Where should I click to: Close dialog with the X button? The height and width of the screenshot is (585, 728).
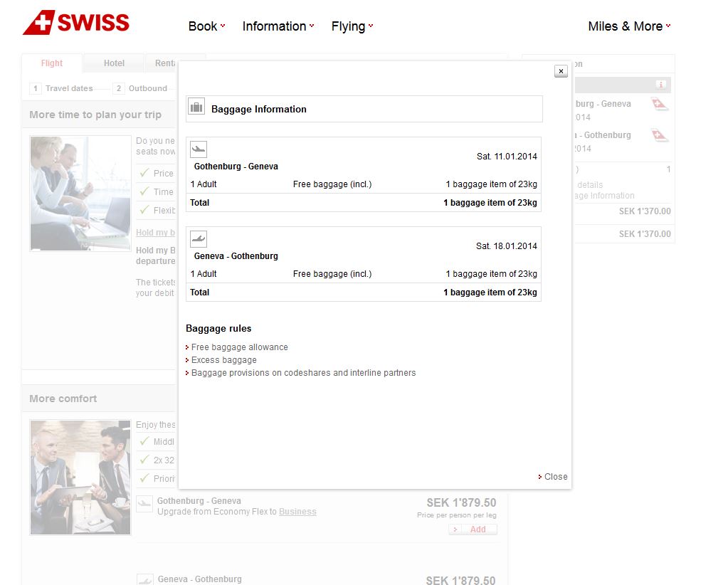(x=561, y=71)
